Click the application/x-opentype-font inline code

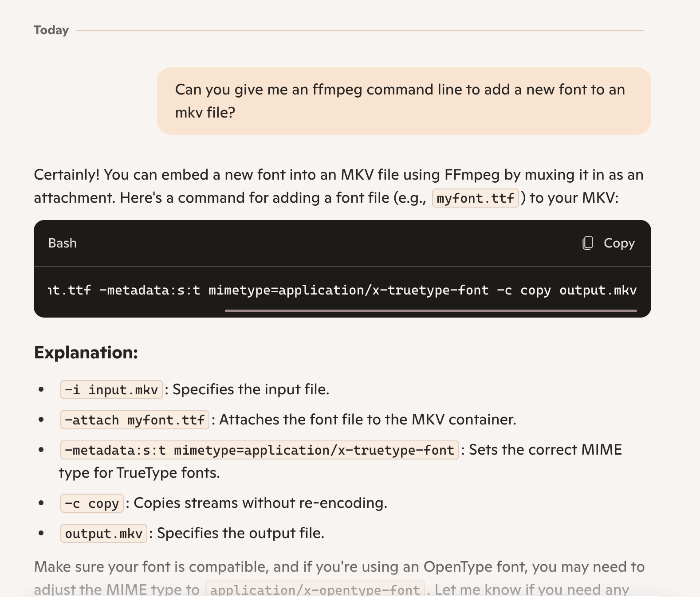pyautogui.click(x=315, y=589)
